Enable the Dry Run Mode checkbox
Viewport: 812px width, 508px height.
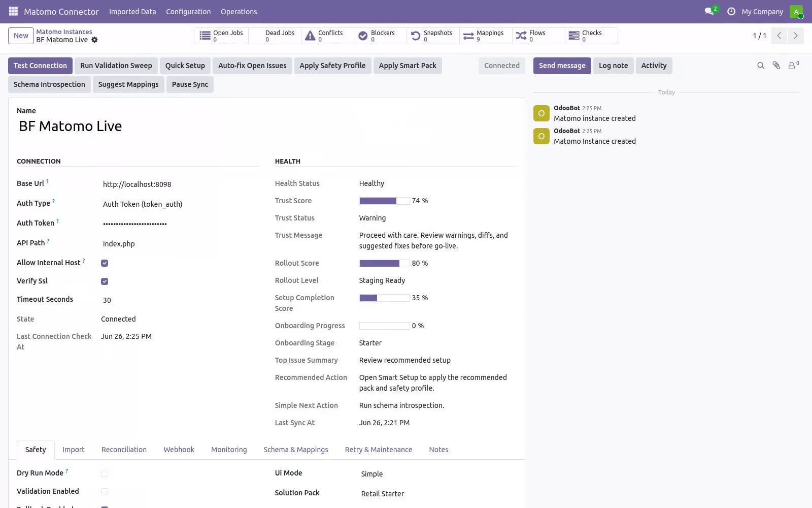click(105, 473)
